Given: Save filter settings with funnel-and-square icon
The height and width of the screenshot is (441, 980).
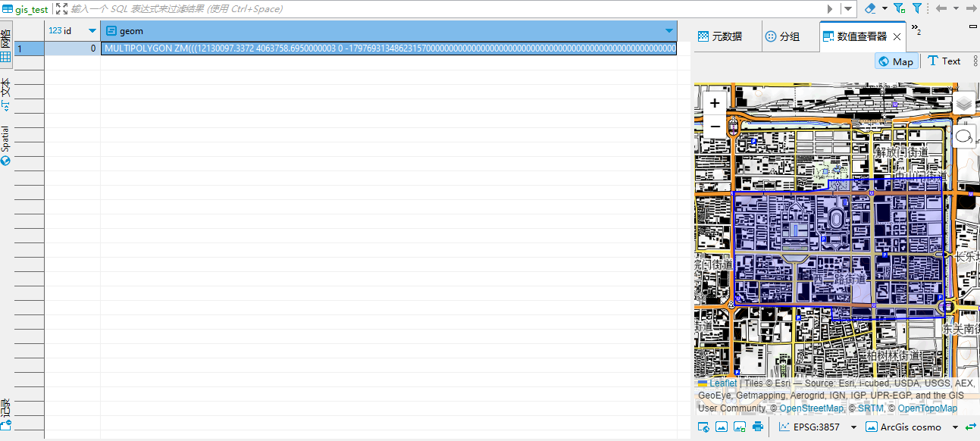Looking at the screenshot, I should click(x=899, y=8).
